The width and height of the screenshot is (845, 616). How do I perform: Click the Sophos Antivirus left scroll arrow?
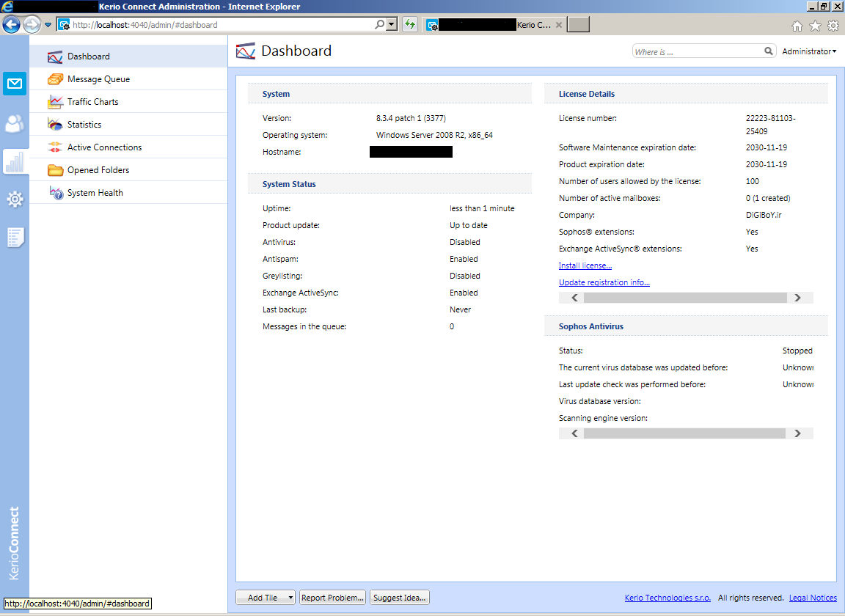(574, 433)
